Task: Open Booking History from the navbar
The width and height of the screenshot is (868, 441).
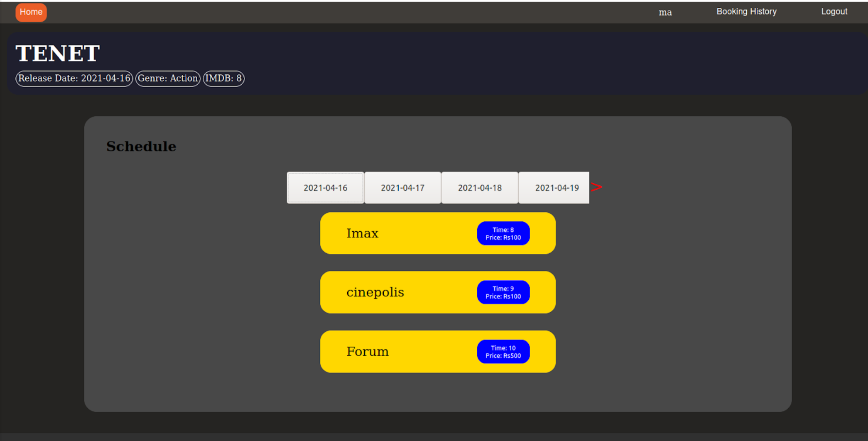Action: pos(746,11)
